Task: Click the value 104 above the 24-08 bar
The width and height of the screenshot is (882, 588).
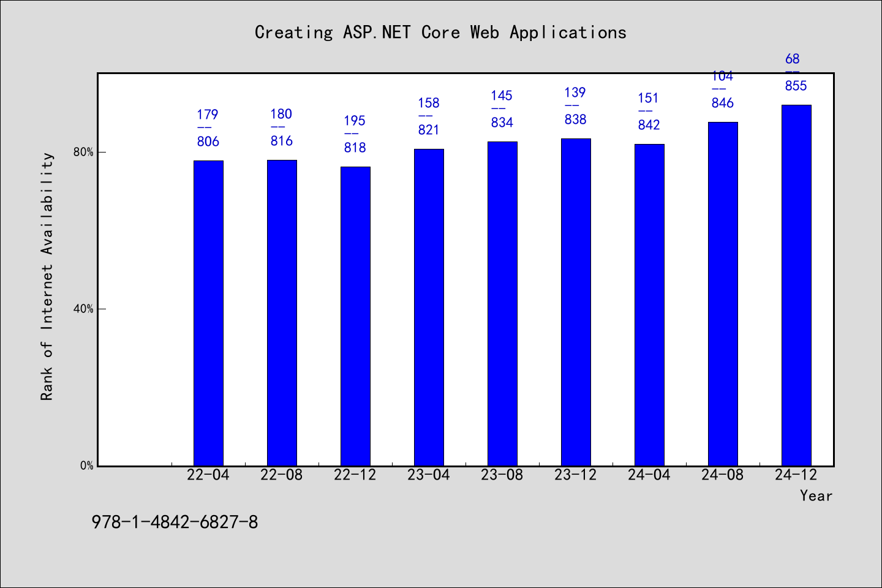Action: [723, 77]
